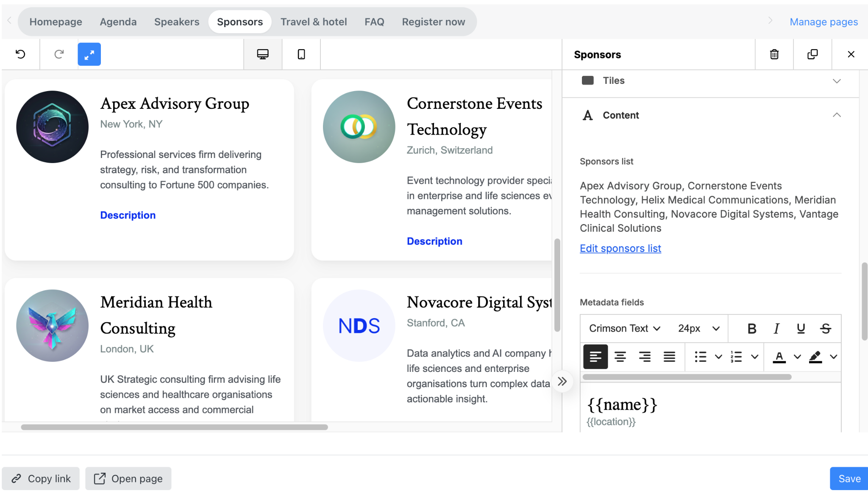The width and height of the screenshot is (868, 496).
Task: Toggle bold formatting
Action: coord(752,328)
